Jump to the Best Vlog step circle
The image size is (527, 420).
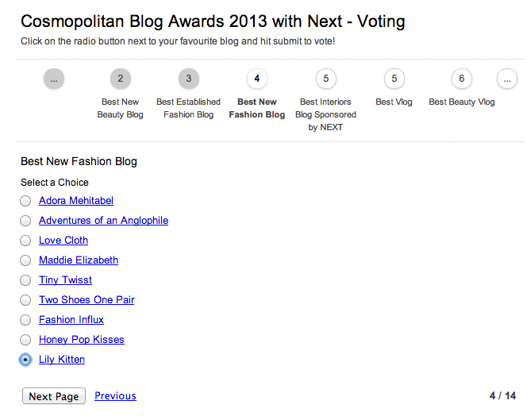(x=394, y=79)
